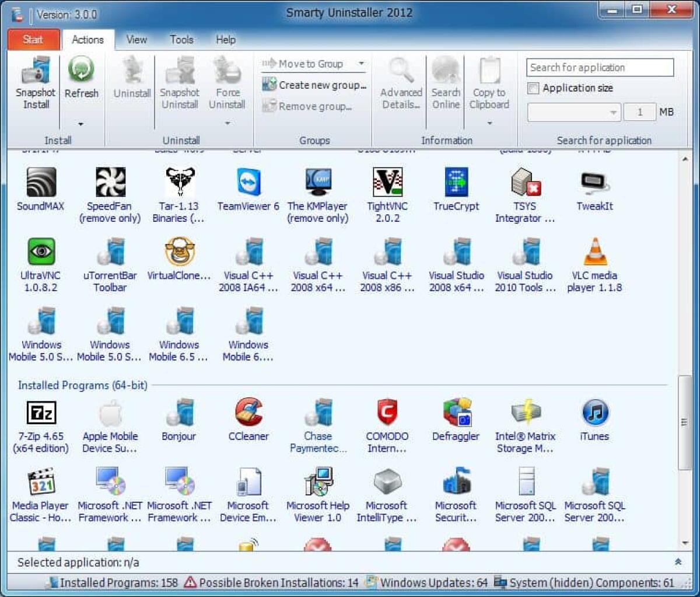The width and height of the screenshot is (700, 597).
Task: Expand the Refresh button dropdown arrow
Action: tap(82, 124)
